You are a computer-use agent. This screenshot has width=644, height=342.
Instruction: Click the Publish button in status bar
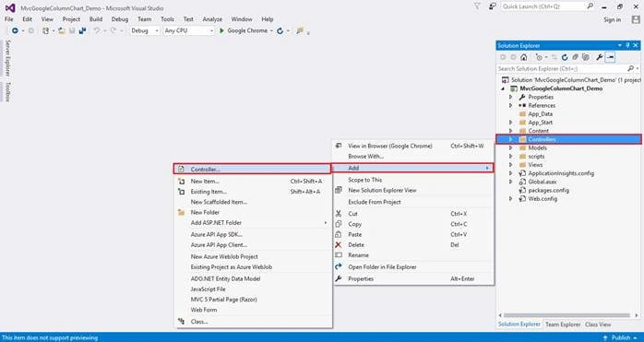pos(621,337)
